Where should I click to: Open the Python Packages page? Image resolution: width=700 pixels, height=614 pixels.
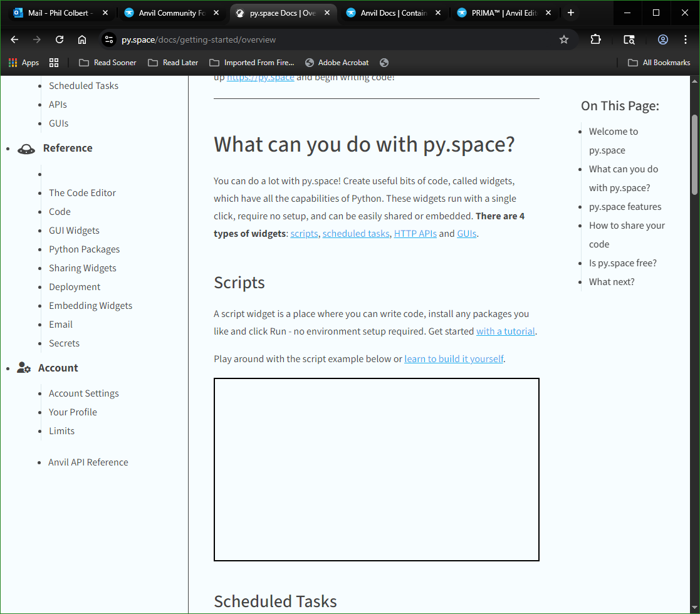click(x=85, y=249)
